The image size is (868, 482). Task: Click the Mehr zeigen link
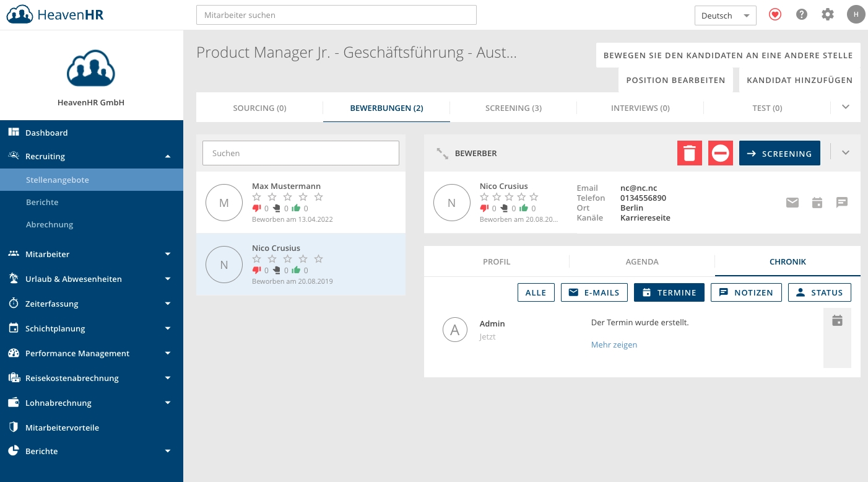coord(614,344)
